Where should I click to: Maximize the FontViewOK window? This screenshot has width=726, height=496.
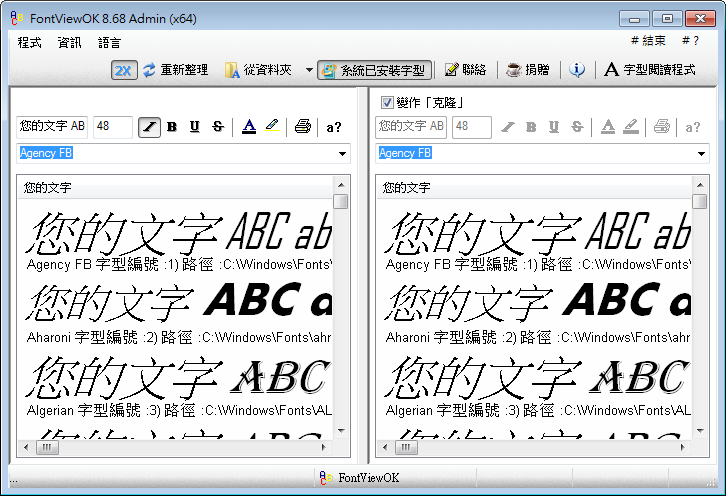pos(667,19)
